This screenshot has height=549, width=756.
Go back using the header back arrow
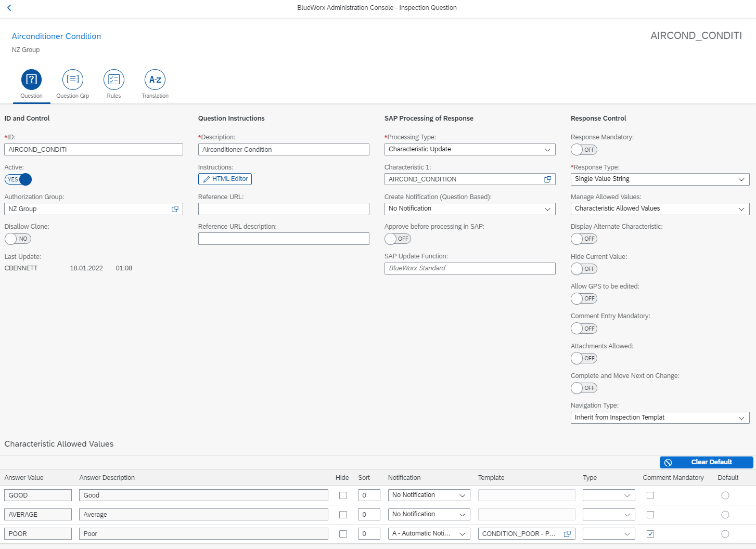[x=9, y=8]
